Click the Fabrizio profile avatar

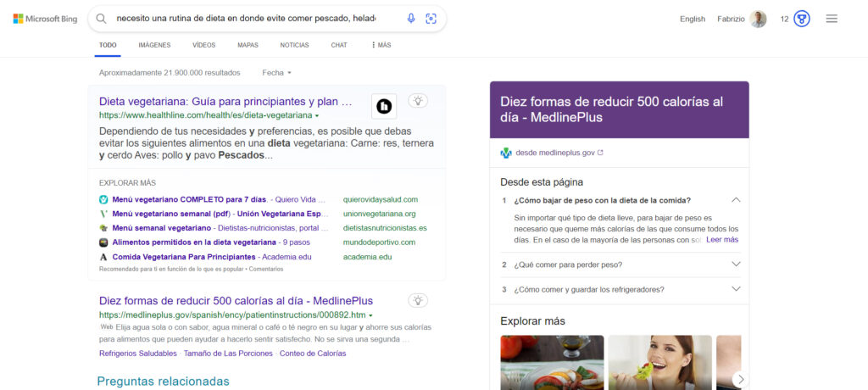pyautogui.click(x=759, y=19)
